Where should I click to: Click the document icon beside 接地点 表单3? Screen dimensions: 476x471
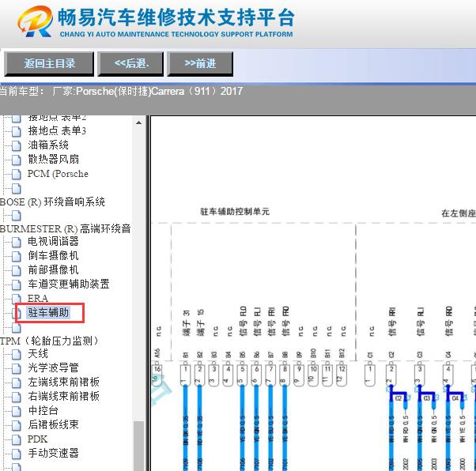[x=17, y=131]
